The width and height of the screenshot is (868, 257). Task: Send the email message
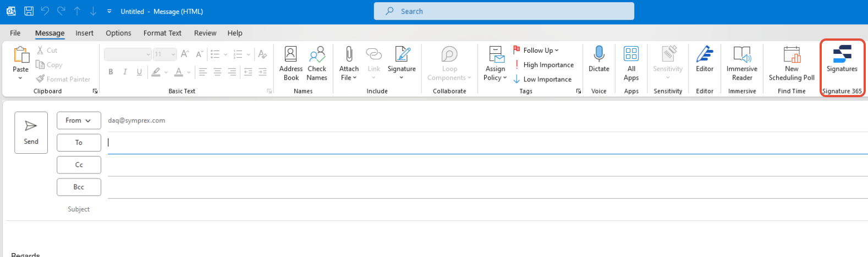click(x=31, y=132)
